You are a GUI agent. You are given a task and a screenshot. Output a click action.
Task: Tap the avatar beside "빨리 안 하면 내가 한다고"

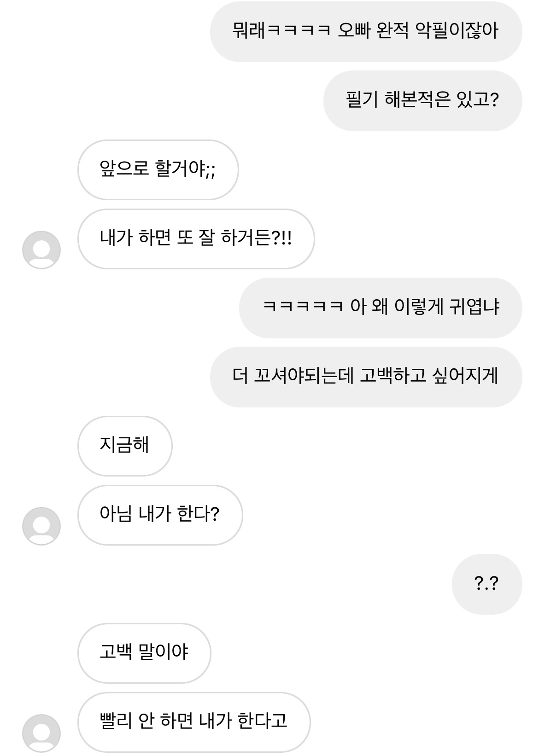click(41, 733)
